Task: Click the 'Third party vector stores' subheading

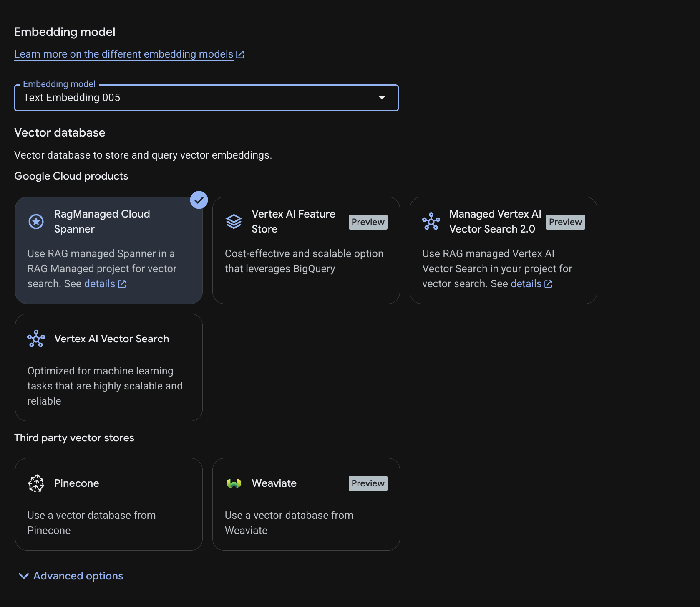Action: pyautogui.click(x=74, y=438)
